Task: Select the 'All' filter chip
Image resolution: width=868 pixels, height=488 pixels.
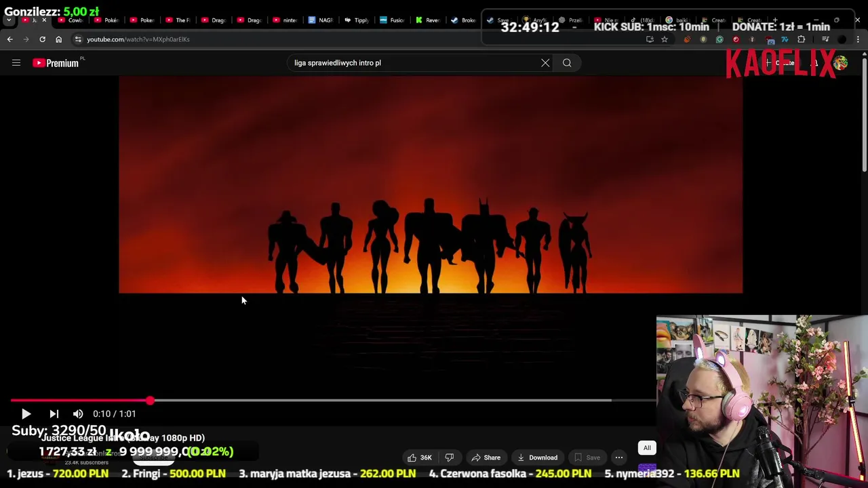Action: click(x=647, y=448)
